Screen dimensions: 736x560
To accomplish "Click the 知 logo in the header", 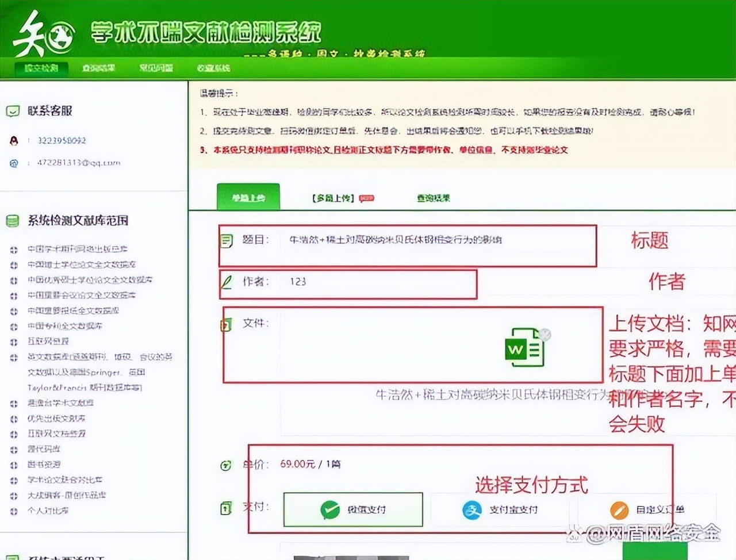I will [44, 34].
